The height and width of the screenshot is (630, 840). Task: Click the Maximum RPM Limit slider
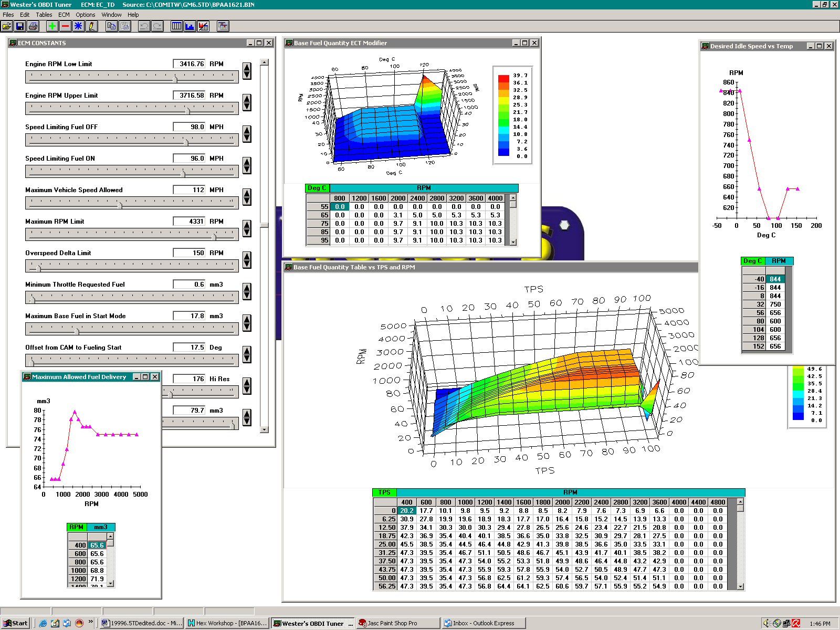tap(132, 235)
